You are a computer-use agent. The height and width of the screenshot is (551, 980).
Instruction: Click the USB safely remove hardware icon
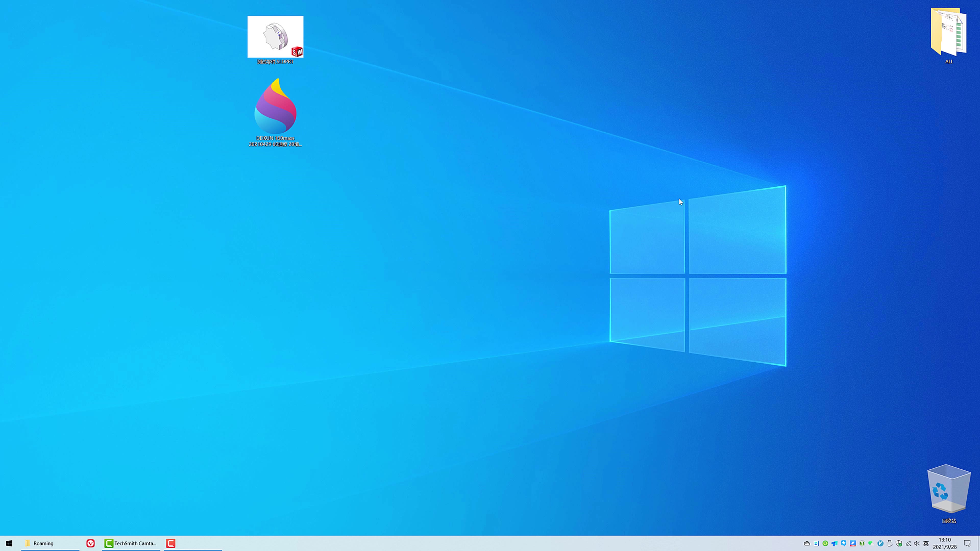890,543
